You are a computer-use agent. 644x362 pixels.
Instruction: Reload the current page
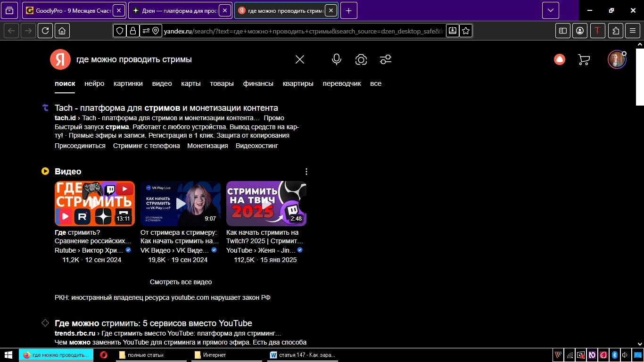point(45,31)
